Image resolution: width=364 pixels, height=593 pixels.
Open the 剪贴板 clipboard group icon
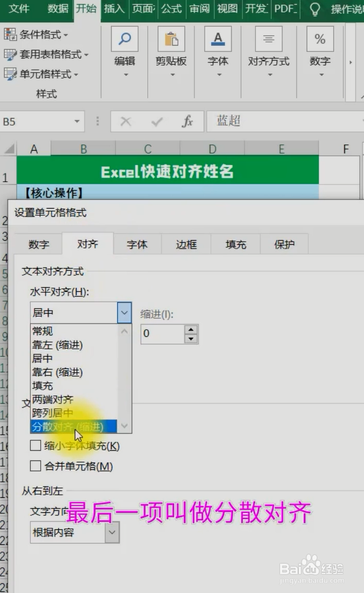pyautogui.click(x=171, y=39)
